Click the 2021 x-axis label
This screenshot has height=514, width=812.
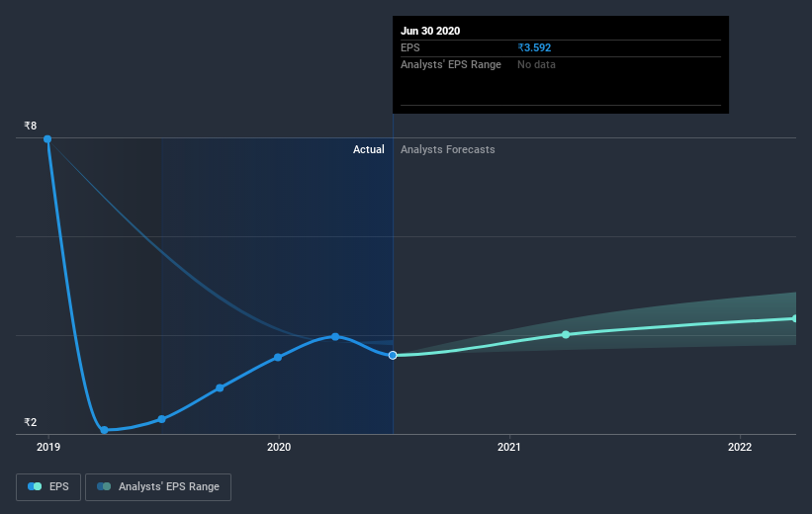pos(509,447)
